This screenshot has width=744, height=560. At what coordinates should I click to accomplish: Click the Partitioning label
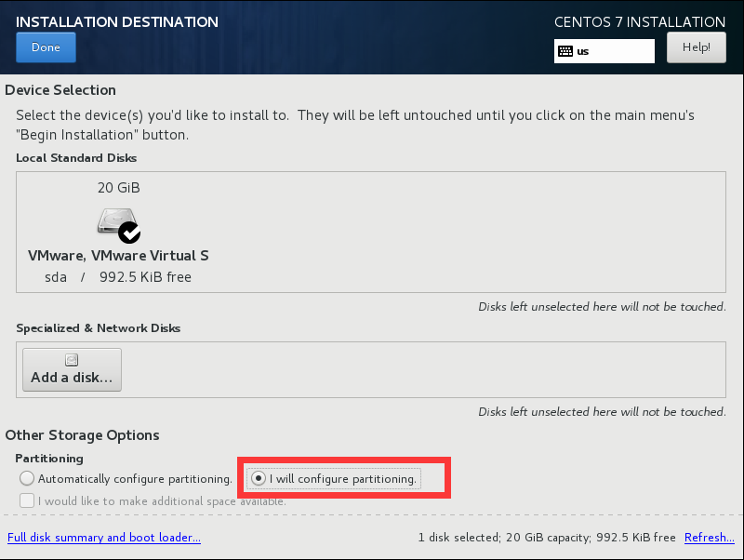pyautogui.click(x=49, y=459)
